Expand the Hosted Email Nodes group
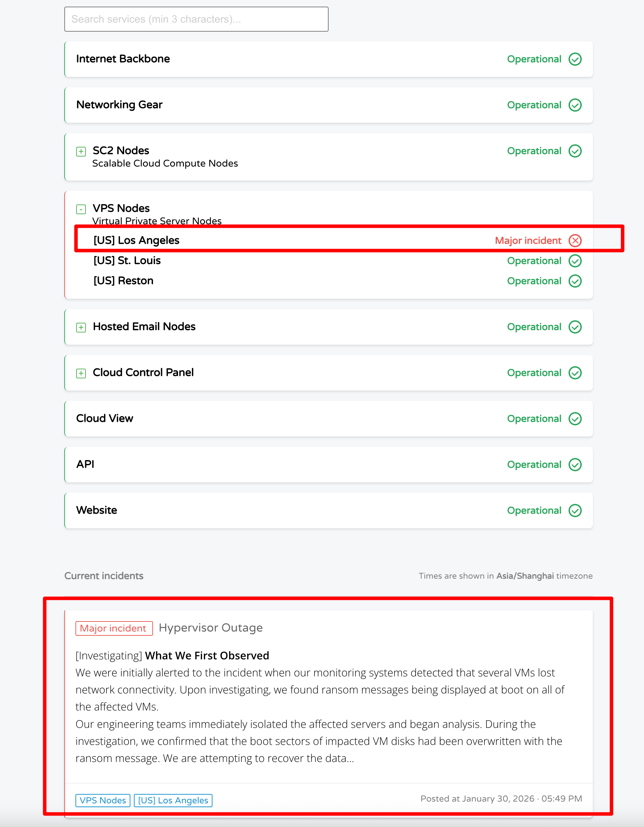 [x=81, y=328]
